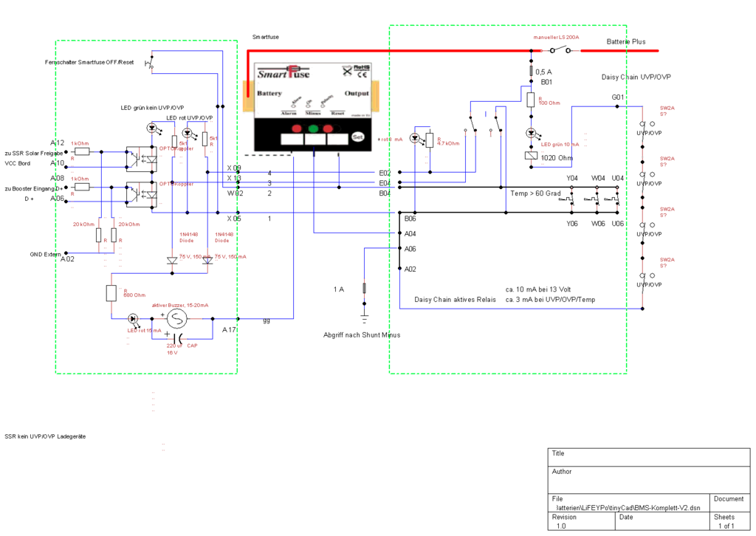This screenshot has width=756, height=536.
Task: Click the green LED on Smartfuse device
Action: (x=313, y=128)
